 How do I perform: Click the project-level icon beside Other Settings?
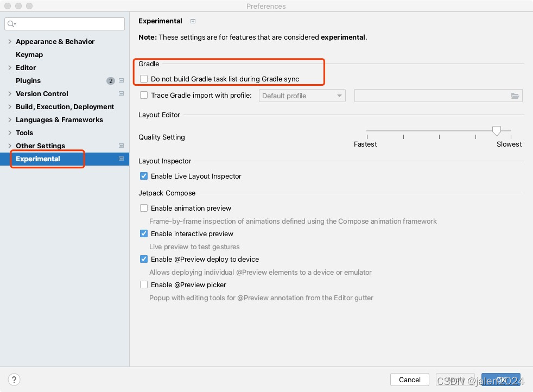[122, 146]
